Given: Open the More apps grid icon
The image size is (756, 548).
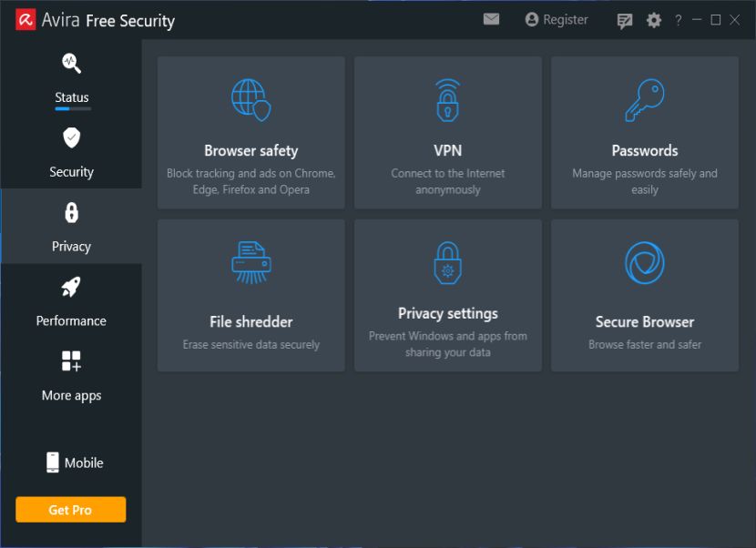Looking at the screenshot, I should coord(71,361).
